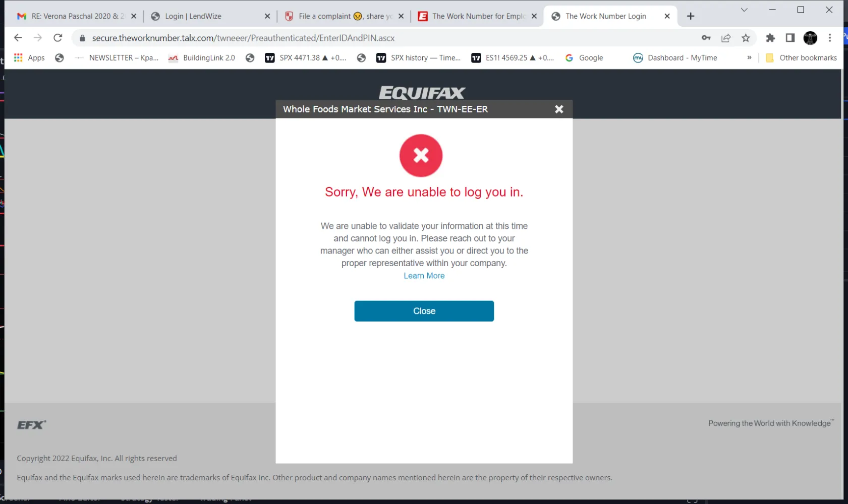This screenshot has width=848, height=504.
Task: Open the Extensions puzzle icon
Action: pyautogui.click(x=770, y=38)
